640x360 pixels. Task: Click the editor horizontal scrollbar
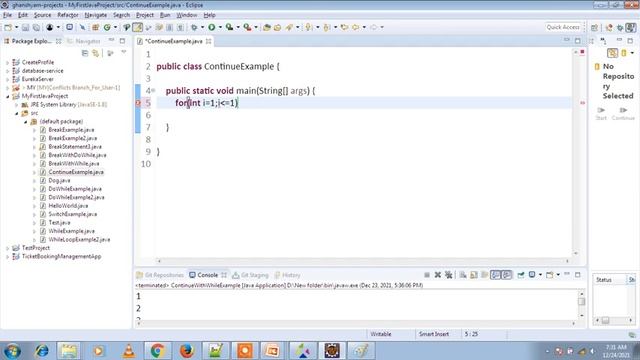click(x=363, y=261)
